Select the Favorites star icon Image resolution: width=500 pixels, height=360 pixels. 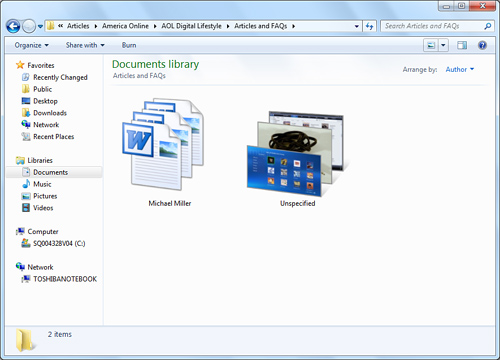click(x=20, y=65)
